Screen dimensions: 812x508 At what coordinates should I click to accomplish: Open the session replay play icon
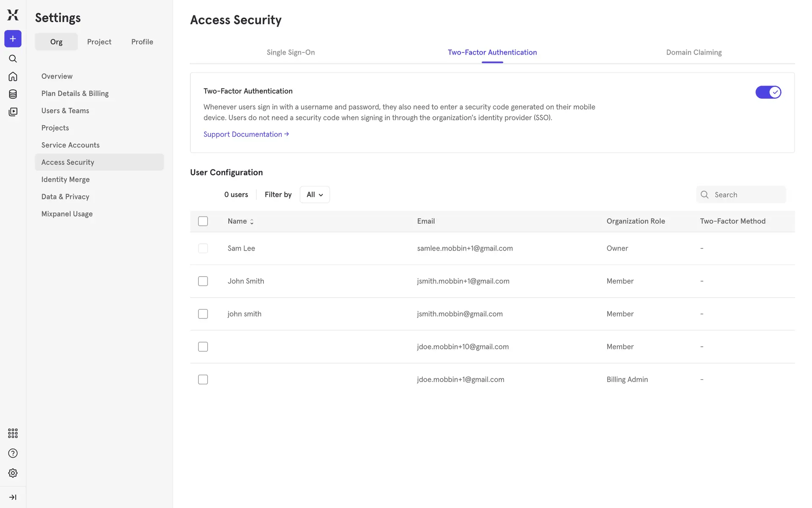pos(13,112)
